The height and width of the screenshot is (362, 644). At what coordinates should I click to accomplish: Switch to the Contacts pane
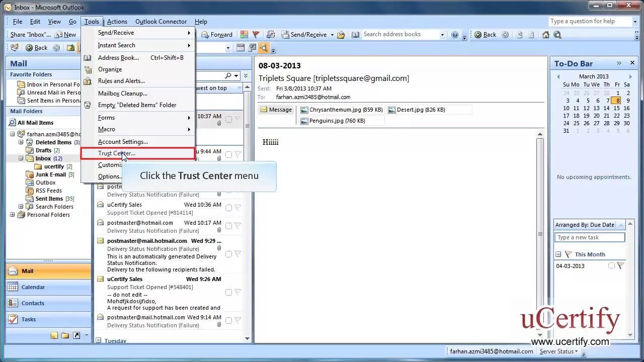(x=49, y=303)
